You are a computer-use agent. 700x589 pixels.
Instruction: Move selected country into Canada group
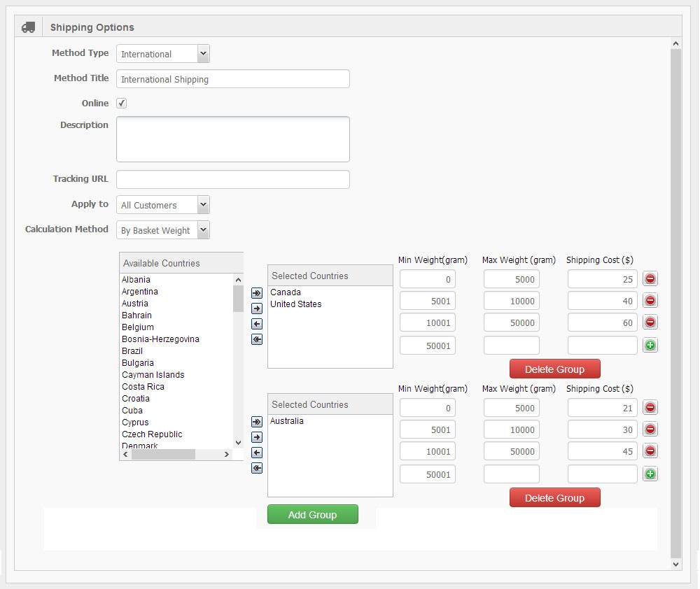coord(257,308)
